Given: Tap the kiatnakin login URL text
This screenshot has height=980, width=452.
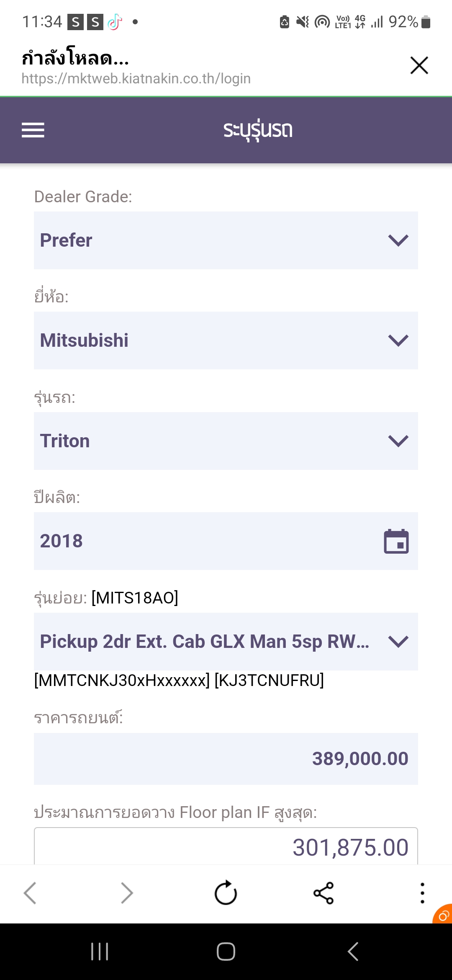Looking at the screenshot, I should click(136, 79).
